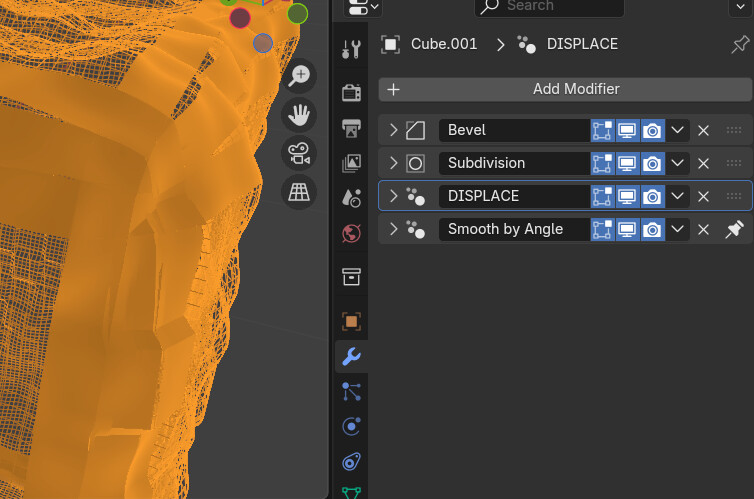754x499 pixels.
Task: Toggle DISPLACE viewport display
Action: (628, 196)
